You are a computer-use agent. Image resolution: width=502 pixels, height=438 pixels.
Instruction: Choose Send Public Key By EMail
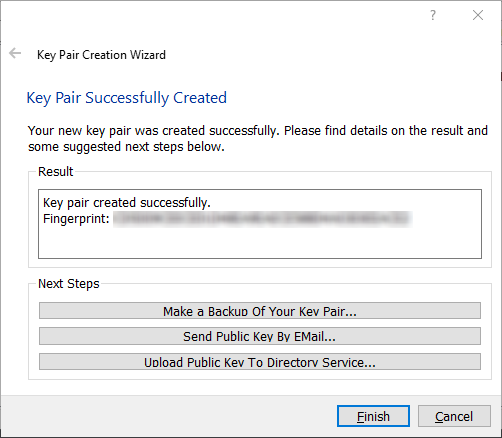click(260, 336)
